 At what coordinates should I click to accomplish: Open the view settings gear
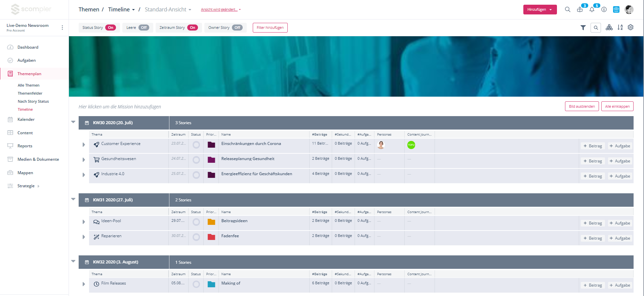(x=631, y=28)
